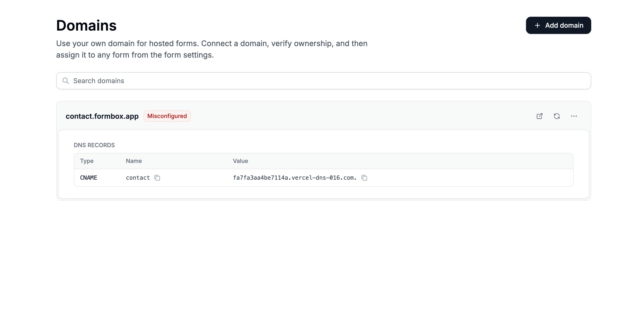Click the Type column header
Screen dimensions: 644x324
point(86,161)
